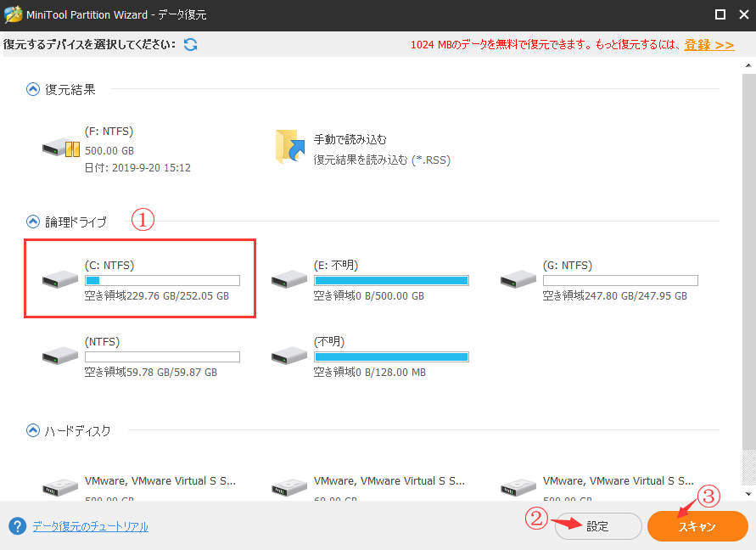Collapse the 論理ドライブ section
Viewport: 756px width, 550px height.
(33, 222)
